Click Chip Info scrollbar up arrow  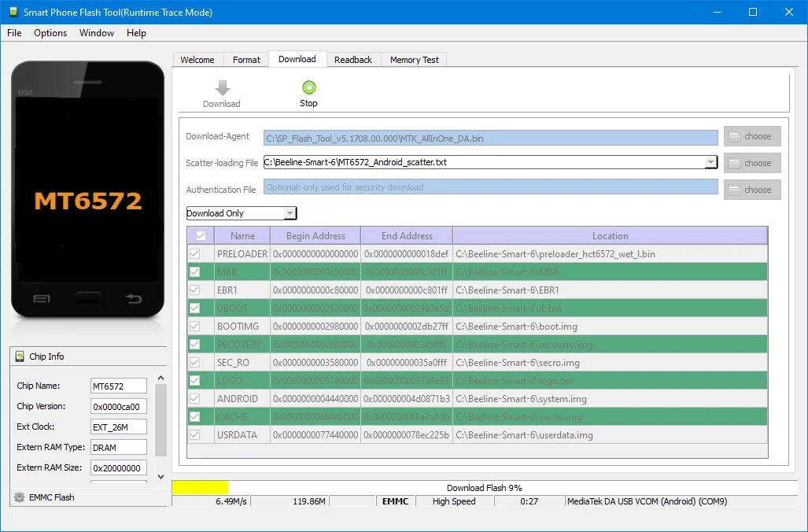[160, 378]
